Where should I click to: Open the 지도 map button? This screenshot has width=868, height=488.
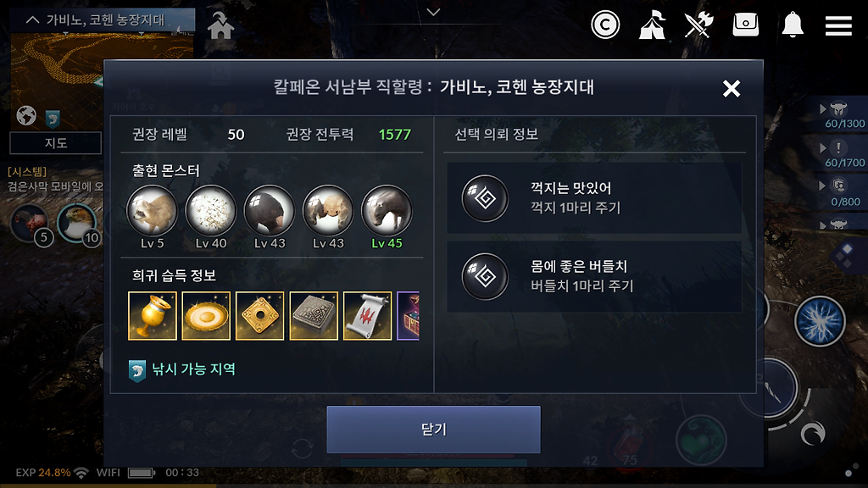tap(56, 142)
